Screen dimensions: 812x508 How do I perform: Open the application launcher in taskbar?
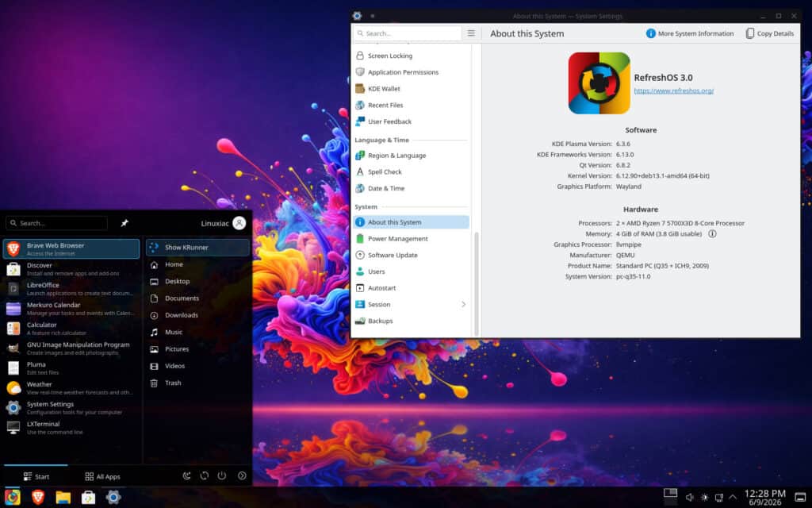point(13,497)
